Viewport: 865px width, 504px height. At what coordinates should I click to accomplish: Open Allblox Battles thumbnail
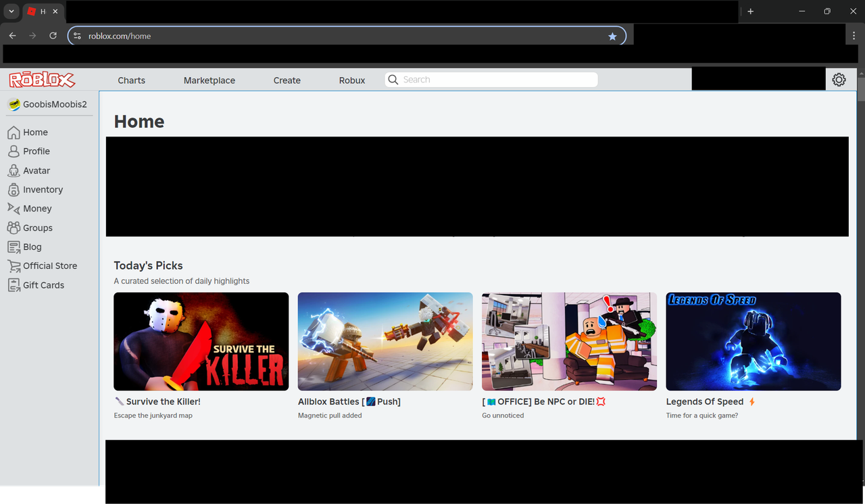click(385, 341)
